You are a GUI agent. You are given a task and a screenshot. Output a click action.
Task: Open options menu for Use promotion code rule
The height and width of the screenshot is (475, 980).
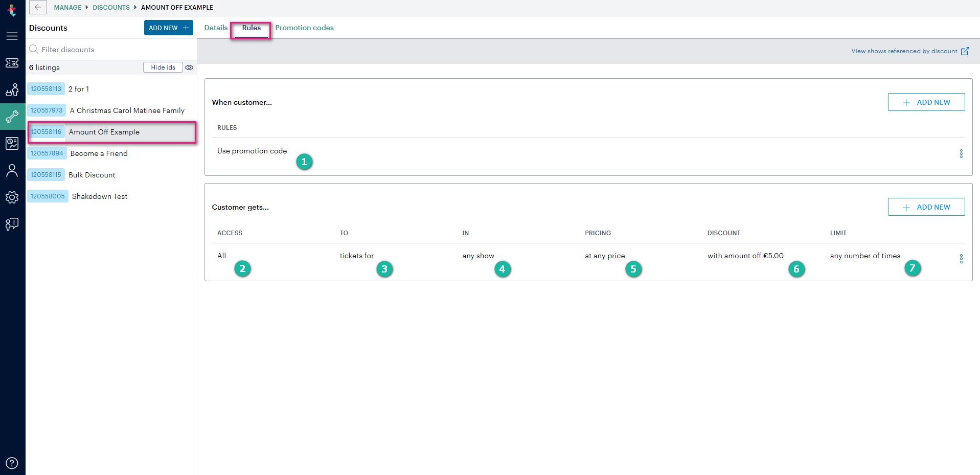coord(961,153)
